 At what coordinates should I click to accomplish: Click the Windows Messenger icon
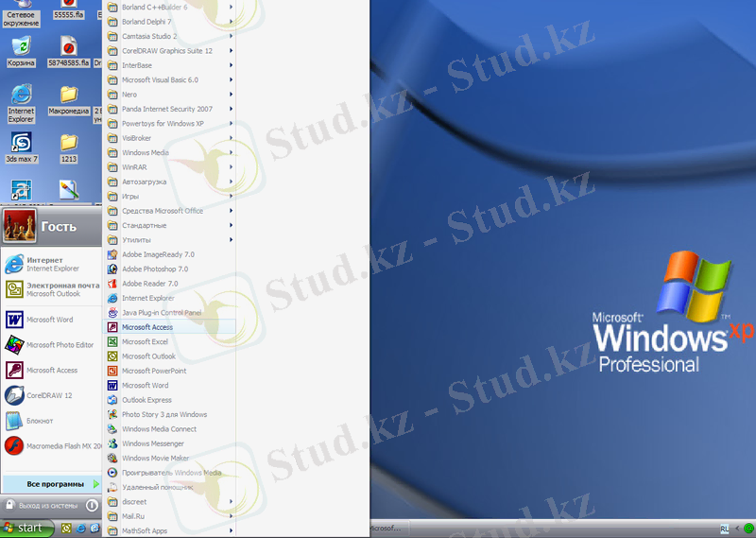[112, 443]
